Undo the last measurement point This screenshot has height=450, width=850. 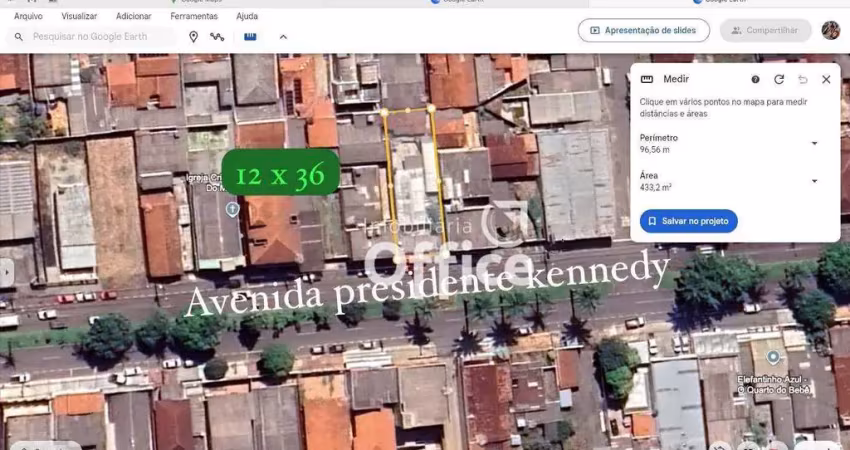[802, 79]
